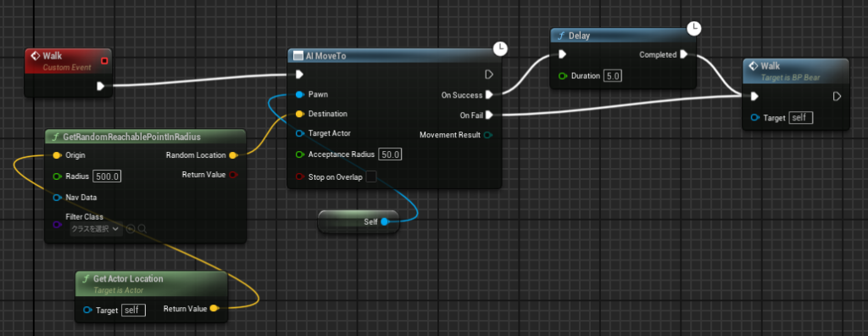Image resolution: width=868 pixels, height=336 pixels.
Task: Click the blue Self node output pin
Action: pyautogui.click(x=384, y=221)
